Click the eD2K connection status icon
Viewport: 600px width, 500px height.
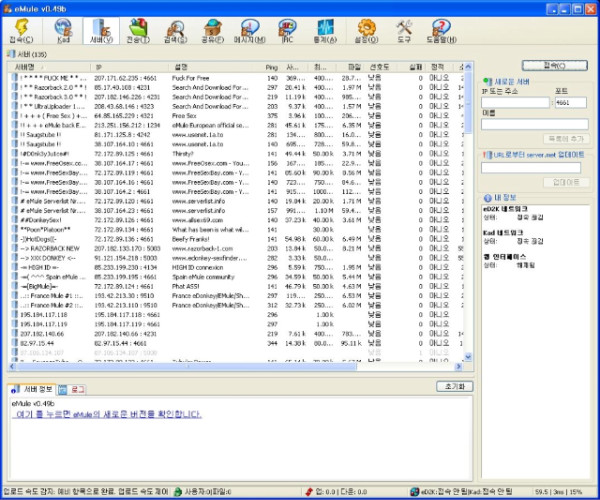pos(414,492)
